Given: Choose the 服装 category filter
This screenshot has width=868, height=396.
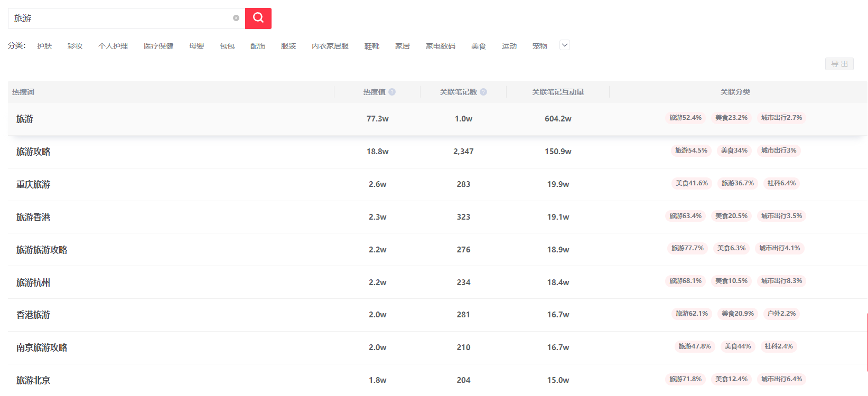Looking at the screenshot, I should point(288,46).
